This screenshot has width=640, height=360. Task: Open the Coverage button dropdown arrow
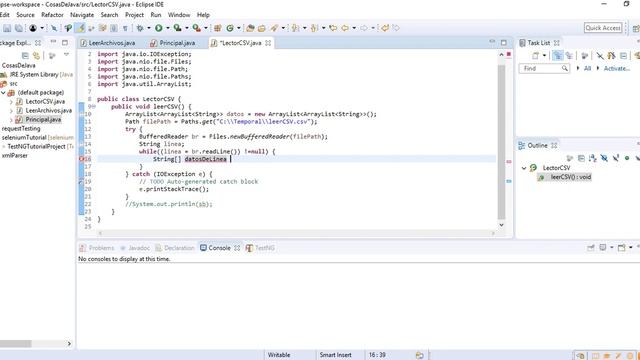click(187, 28)
